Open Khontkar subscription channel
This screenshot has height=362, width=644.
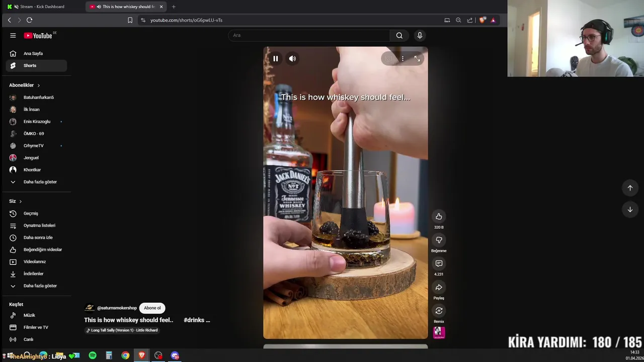[36, 170]
